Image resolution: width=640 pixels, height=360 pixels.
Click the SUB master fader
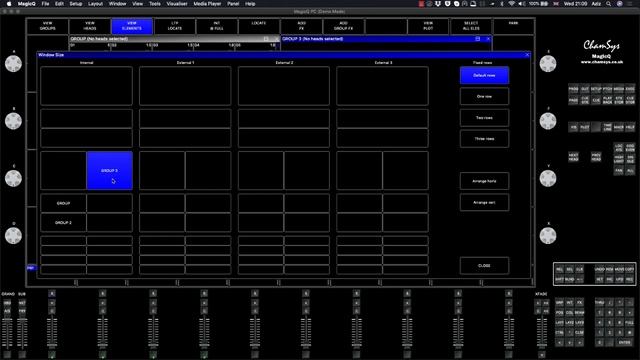(x=22, y=333)
